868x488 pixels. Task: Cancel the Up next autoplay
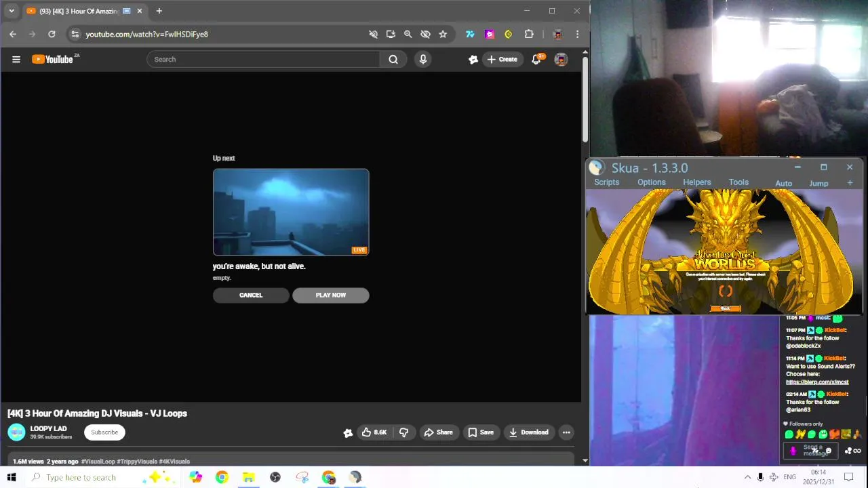[251, 296]
